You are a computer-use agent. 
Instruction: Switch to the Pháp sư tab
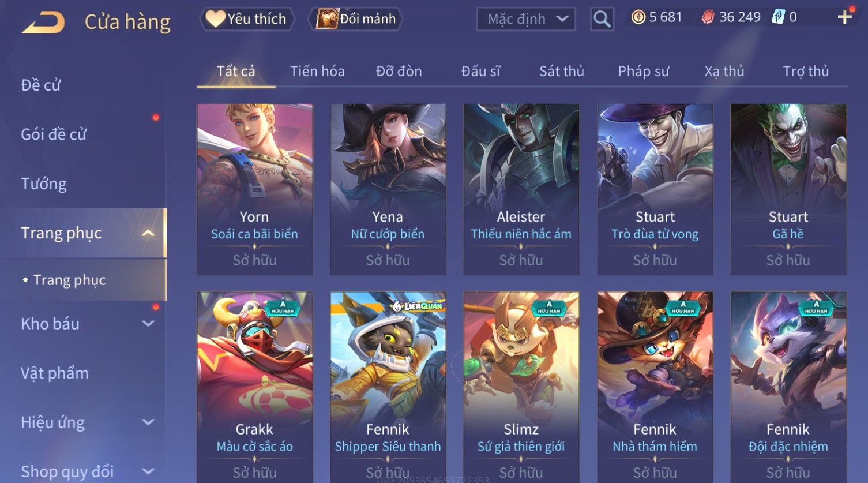tap(644, 71)
